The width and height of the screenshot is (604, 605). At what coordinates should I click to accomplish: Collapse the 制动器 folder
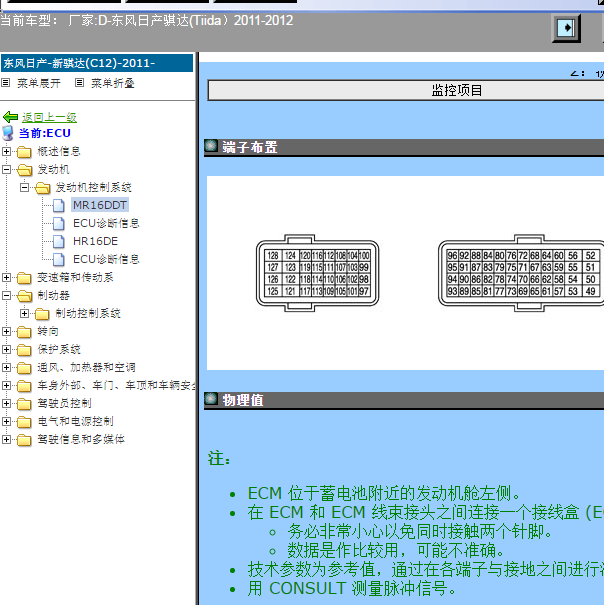click(x=6, y=296)
